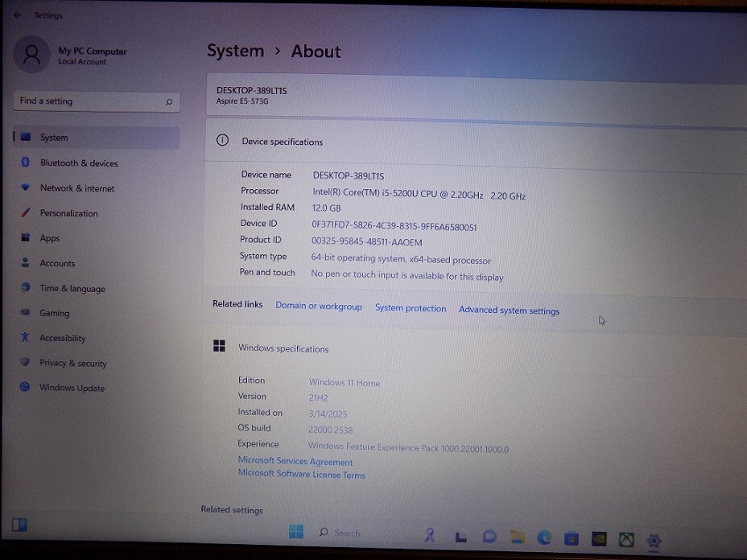Viewport: 747px width, 560px height.
Task: Open the My PC Computer account profile
Action: tap(72, 56)
